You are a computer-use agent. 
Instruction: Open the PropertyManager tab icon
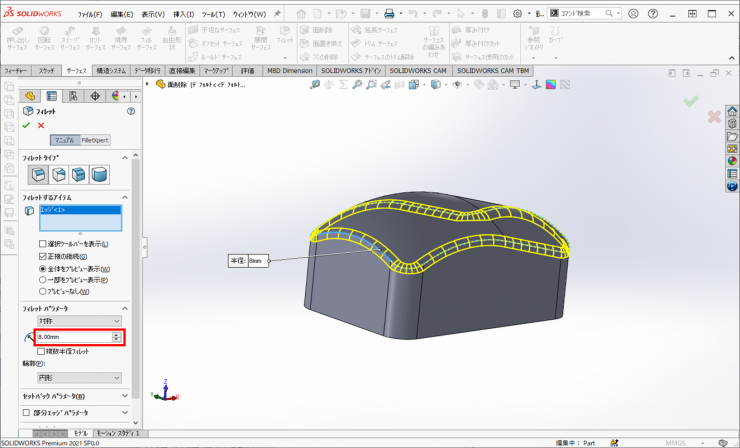tap(52, 96)
